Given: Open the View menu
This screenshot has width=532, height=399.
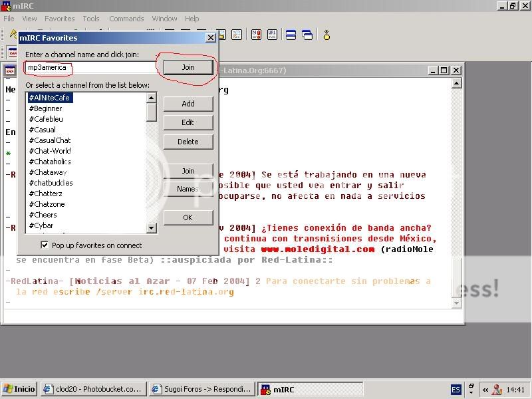Looking at the screenshot, I should [x=29, y=19].
